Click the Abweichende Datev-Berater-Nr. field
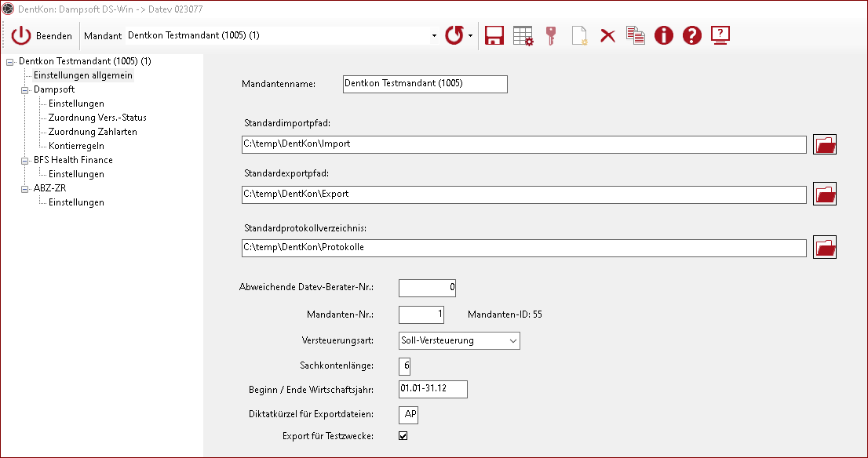The height and width of the screenshot is (458, 868). [428, 288]
